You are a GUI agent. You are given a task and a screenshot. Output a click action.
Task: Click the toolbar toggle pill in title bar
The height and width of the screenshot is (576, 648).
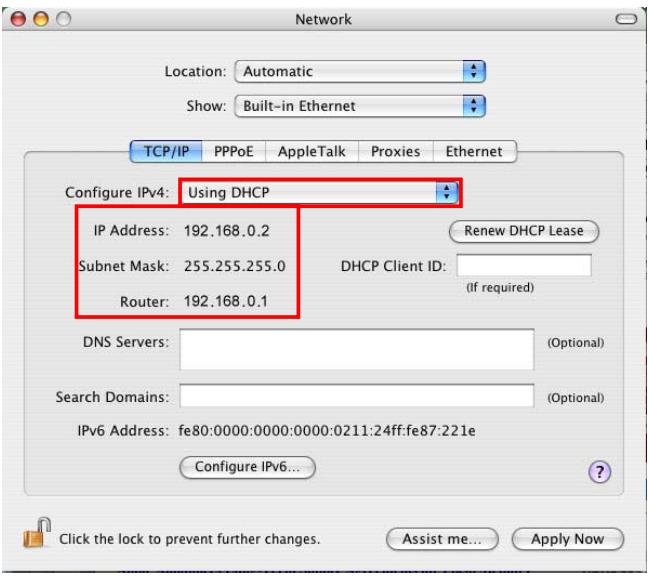pos(626,19)
